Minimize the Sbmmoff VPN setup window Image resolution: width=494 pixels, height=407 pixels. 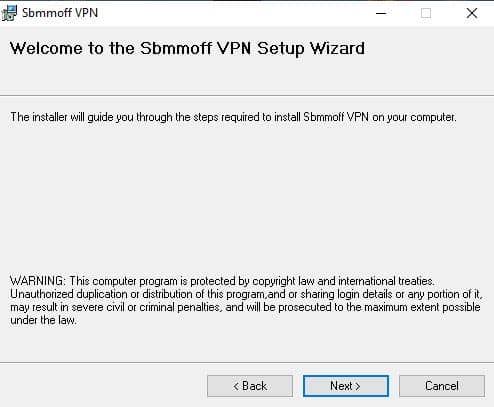(x=381, y=13)
